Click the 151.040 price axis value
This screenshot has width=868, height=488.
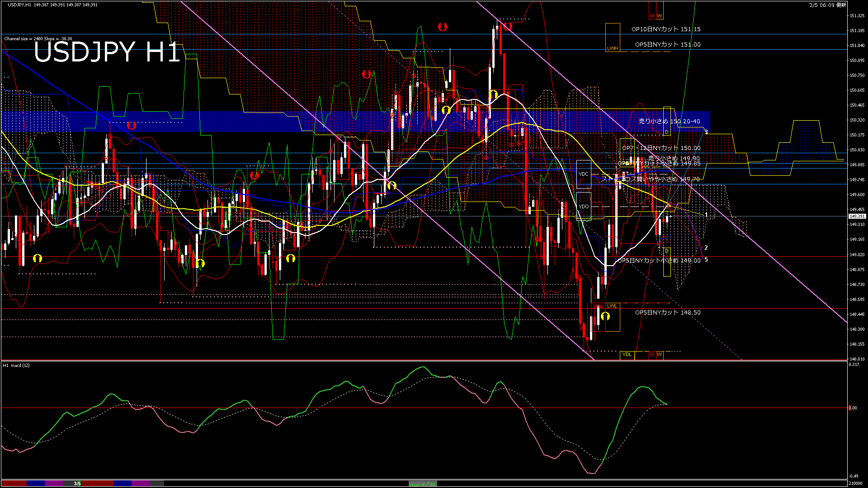coord(857,46)
